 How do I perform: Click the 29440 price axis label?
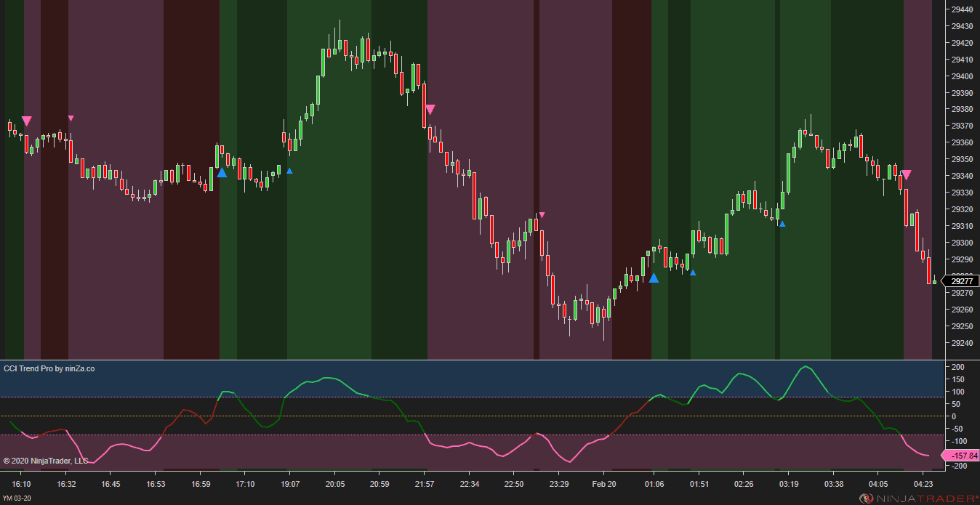point(962,9)
